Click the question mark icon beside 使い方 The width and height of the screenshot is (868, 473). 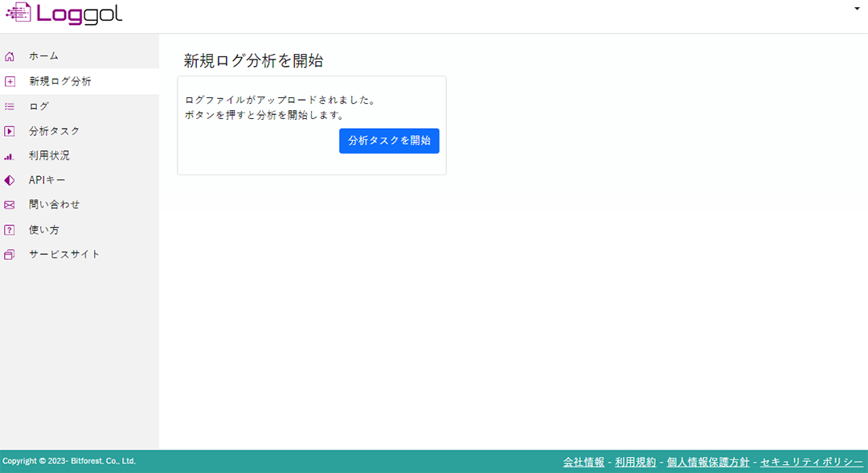[x=10, y=230]
